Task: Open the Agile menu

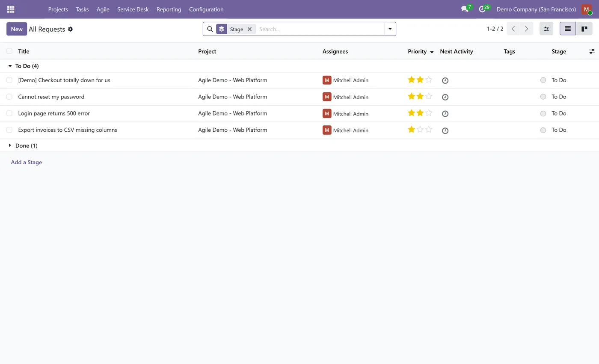Action: coord(103,9)
